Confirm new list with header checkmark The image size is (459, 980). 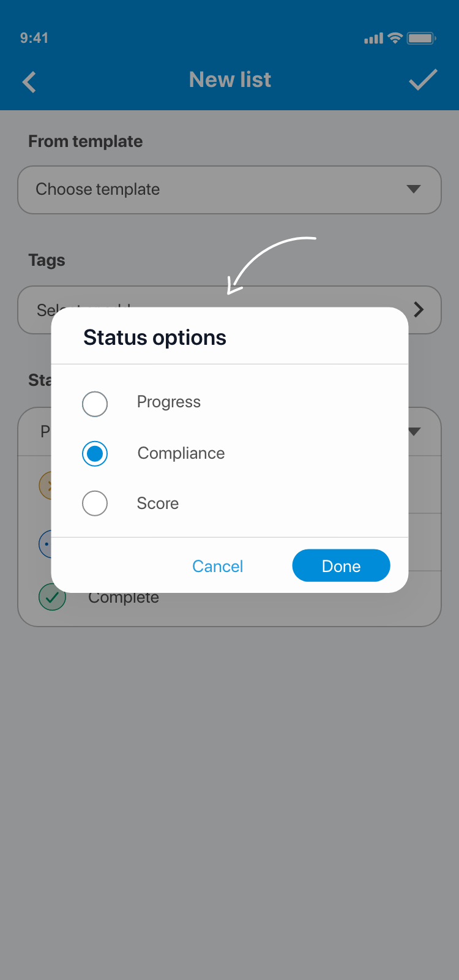(423, 80)
